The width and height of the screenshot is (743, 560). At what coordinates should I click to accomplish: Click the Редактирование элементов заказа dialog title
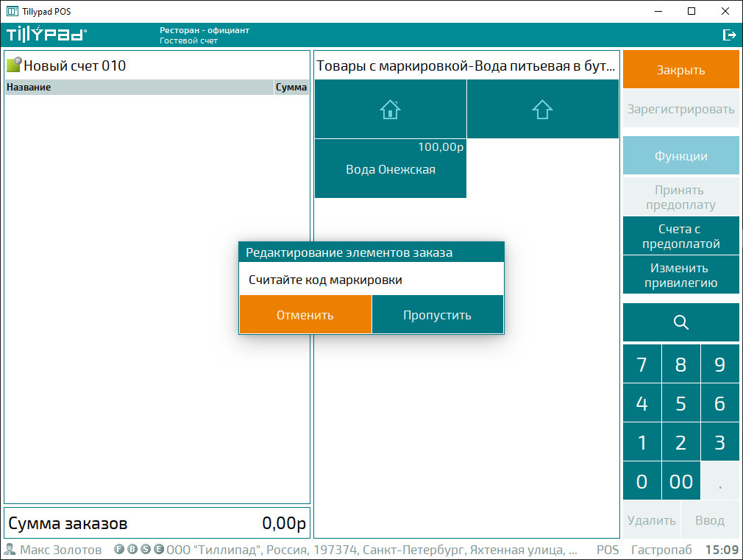(349, 252)
